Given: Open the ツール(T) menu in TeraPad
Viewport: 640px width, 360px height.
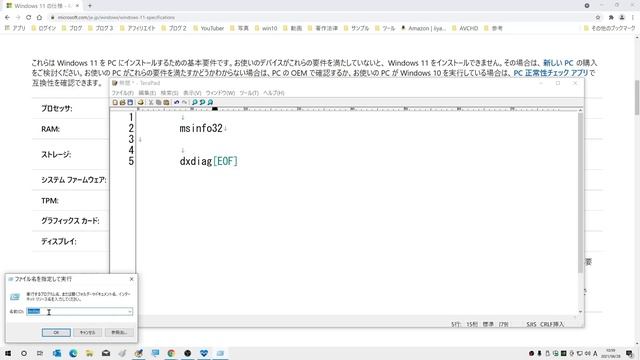Looking at the screenshot, I should [249, 93].
